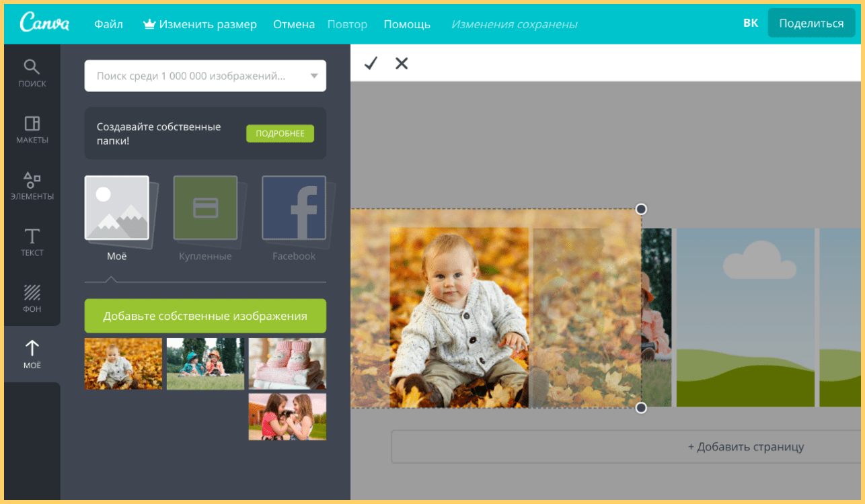
Task: Confirm crop with the checkmark icon
Action: click(371, 63)
